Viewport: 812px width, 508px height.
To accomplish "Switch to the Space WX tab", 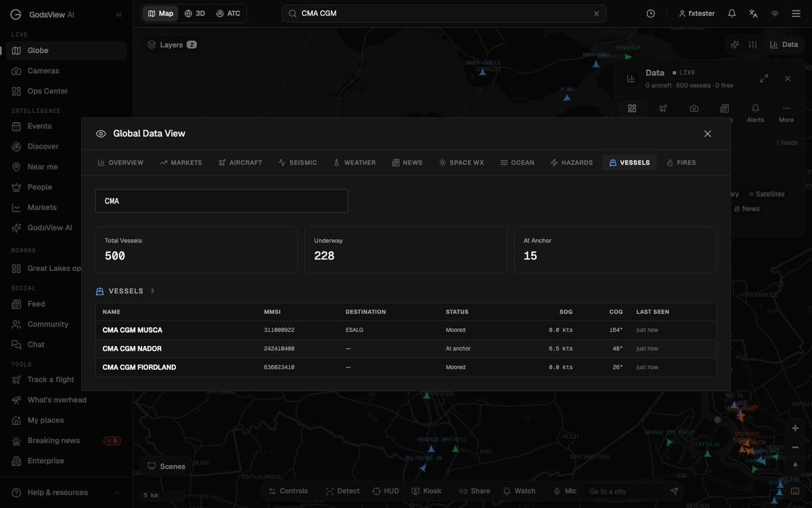I will point(461,163).
